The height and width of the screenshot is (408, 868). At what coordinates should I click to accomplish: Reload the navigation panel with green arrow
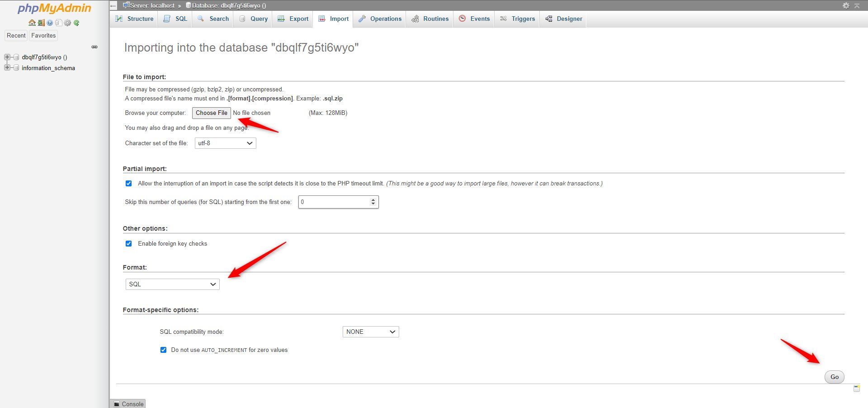point(76,23)
